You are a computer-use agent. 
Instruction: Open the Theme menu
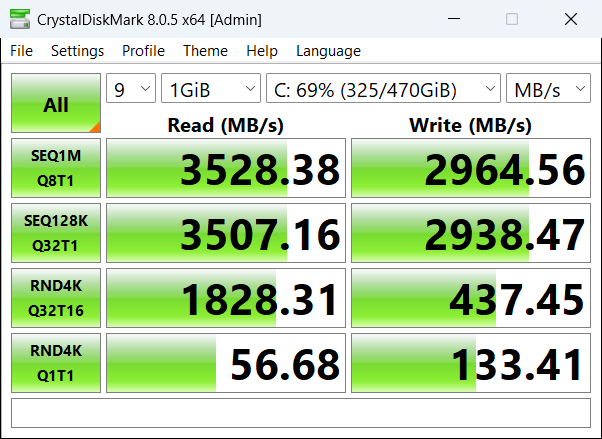click(x=205, y=51)
